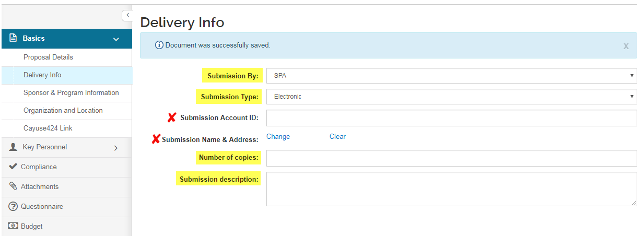Click the Attachments paperclip icon

[x=14, y=186]
